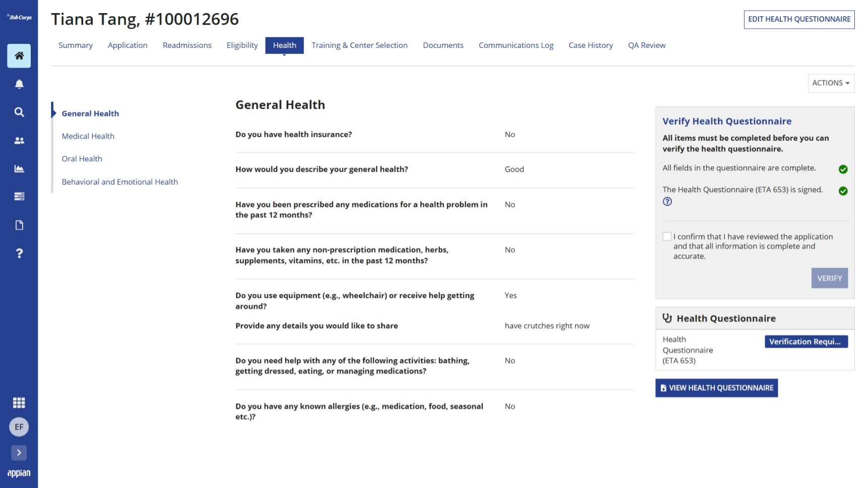Click green check for questionnaire signed
The width and height of the screenshot is (868, 488).
coord(843,191)
